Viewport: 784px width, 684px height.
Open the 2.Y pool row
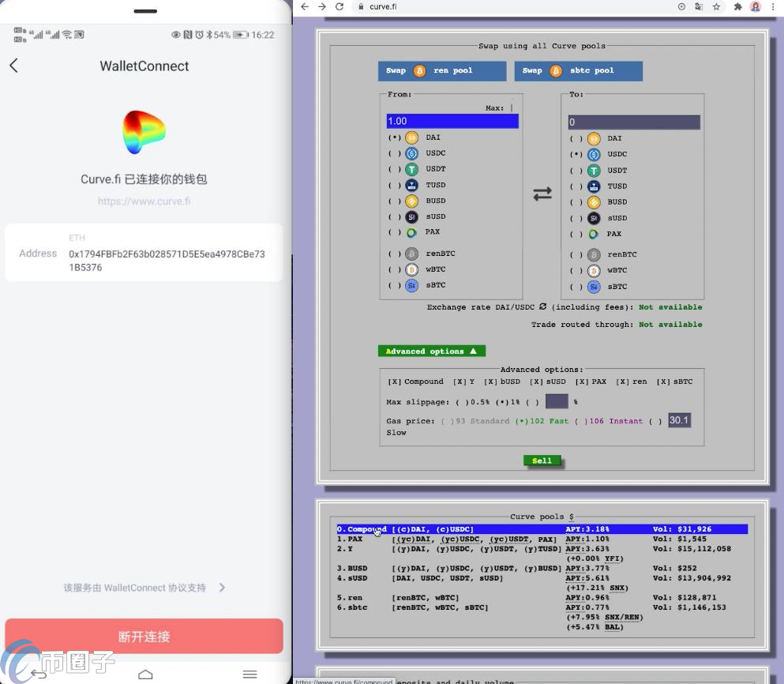point(542,554)
